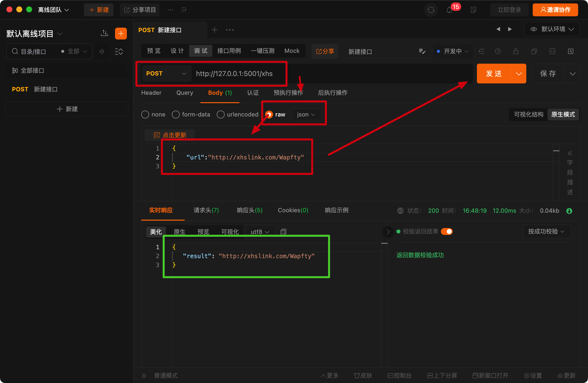Click the orange plus icon in sidebar
This screenshot has width=588, height=383.
pyautogui.click(x=121, y=33)
